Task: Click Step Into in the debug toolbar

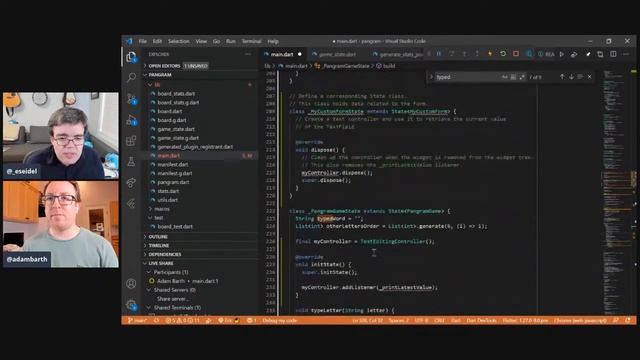Action: 464,54
